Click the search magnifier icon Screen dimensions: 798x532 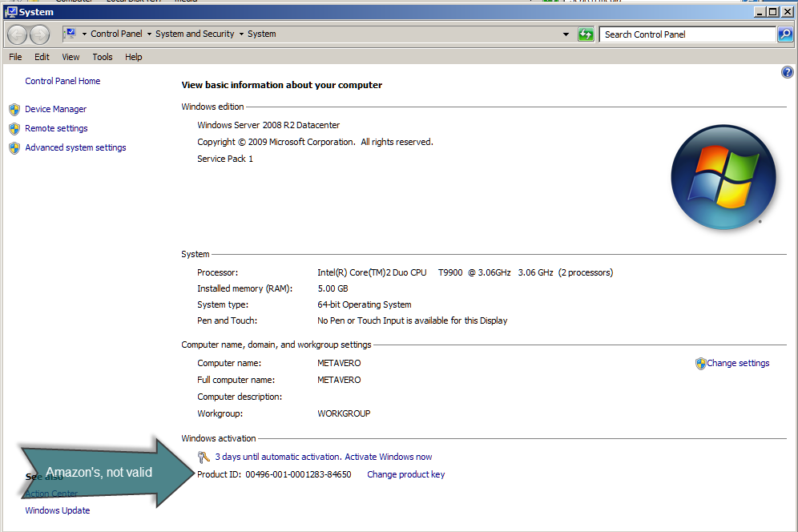785,34
